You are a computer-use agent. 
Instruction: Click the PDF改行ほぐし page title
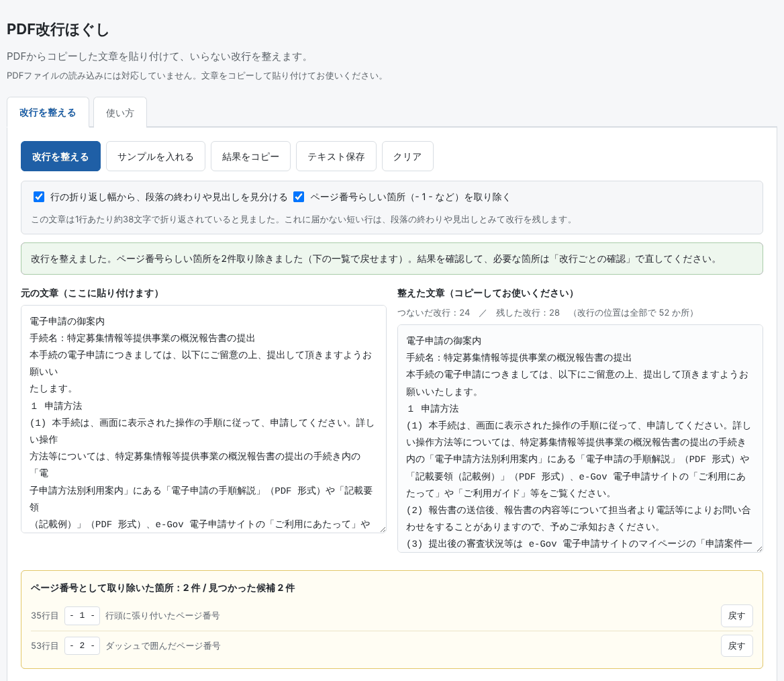[58, 30]
